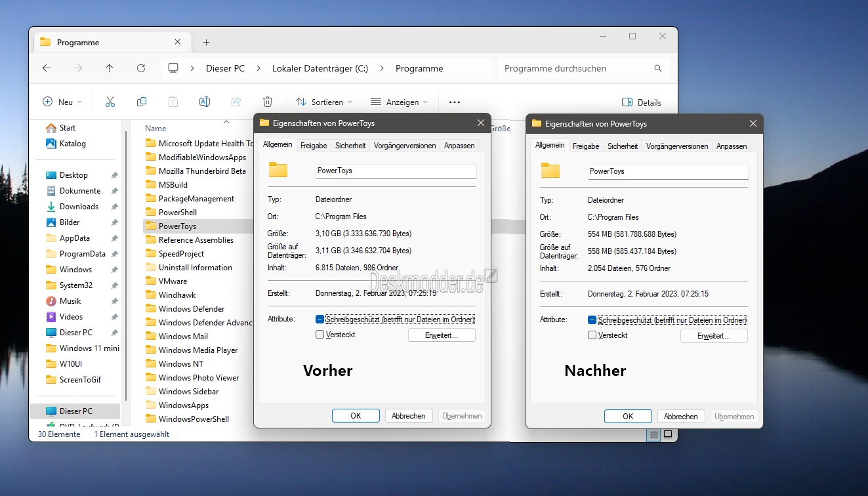Open Freigabe tab in Vorher dialog
868x496 pixels.
(x=314, y=146)
